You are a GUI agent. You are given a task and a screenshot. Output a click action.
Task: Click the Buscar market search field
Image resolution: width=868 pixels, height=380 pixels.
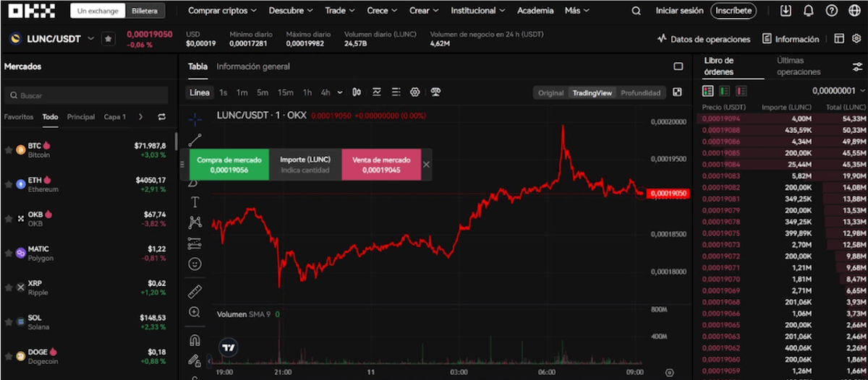coord(86,95)
